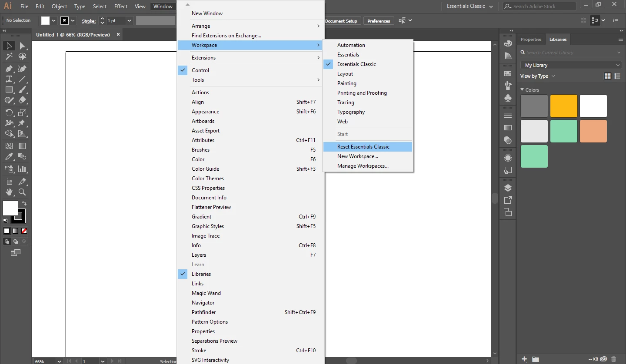Switch library to grid icon view

point(608,76)
